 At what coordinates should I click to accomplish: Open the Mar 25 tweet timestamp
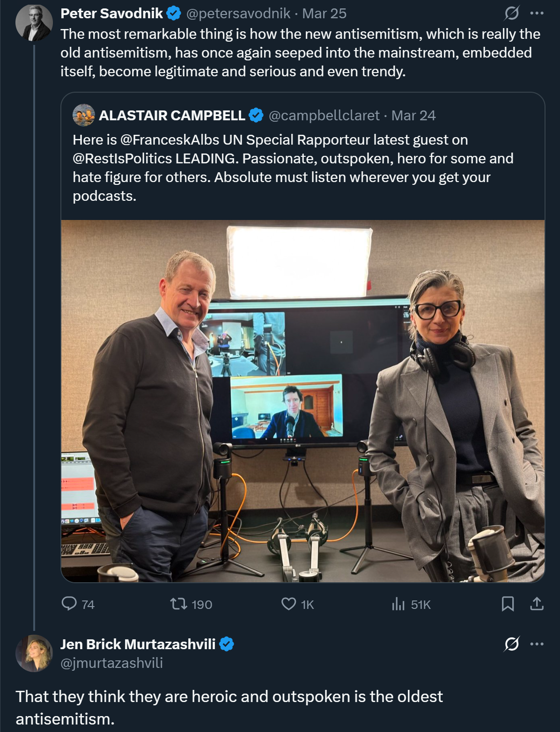[324, 14]
